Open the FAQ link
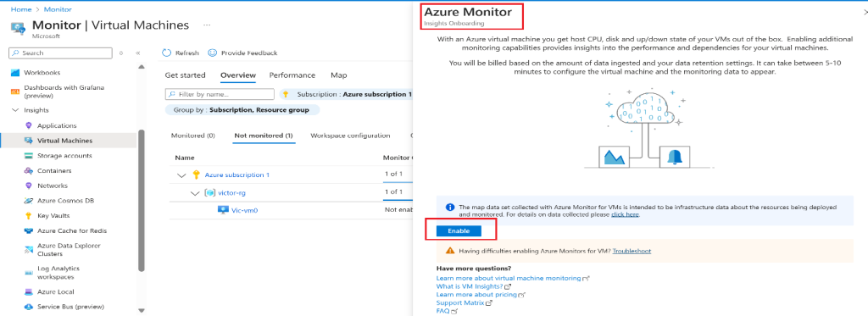Screen dimensions: 868x316 pyautogui.click(x=442, y=311)
